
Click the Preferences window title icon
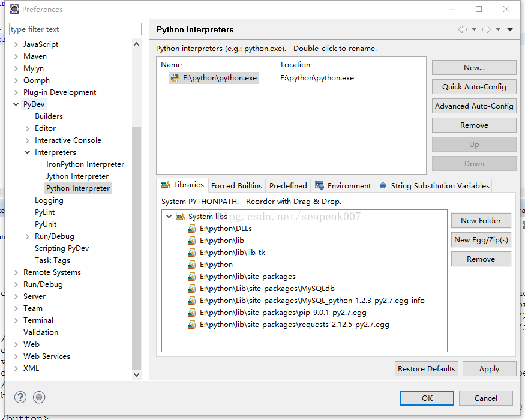pos(14,9)
